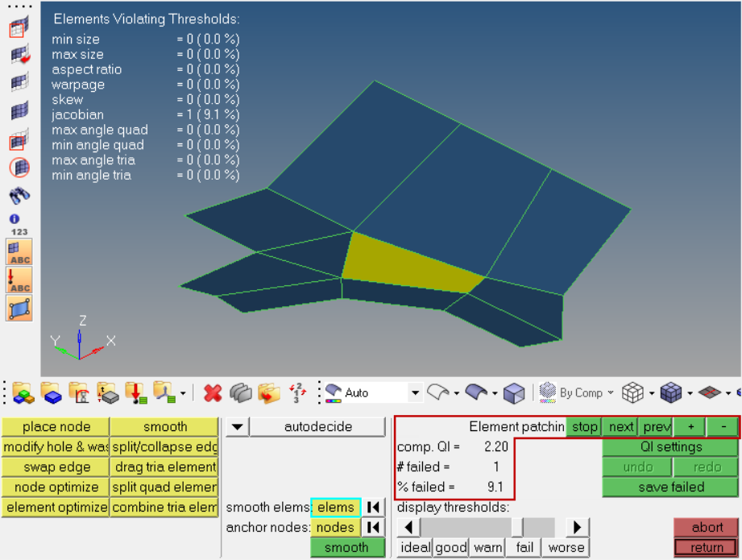Reset the smooth elems selection

373,508
